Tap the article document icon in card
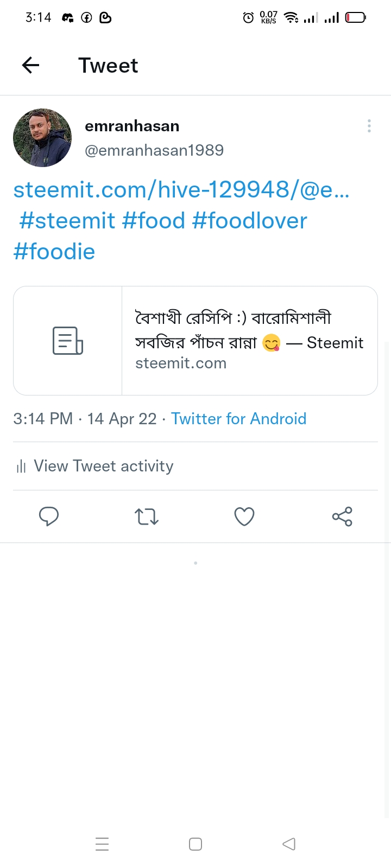The image size is (391, 868). pos(68,341)
